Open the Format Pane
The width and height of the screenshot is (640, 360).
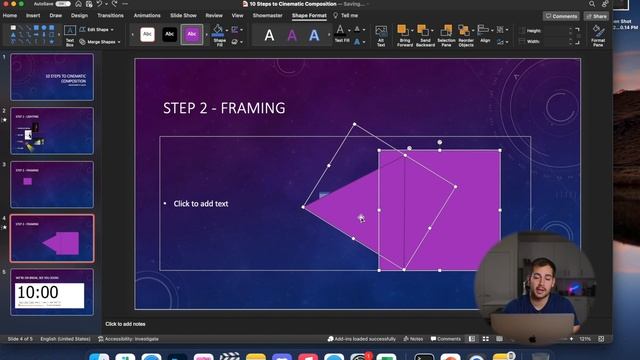(x=598, y=35)
